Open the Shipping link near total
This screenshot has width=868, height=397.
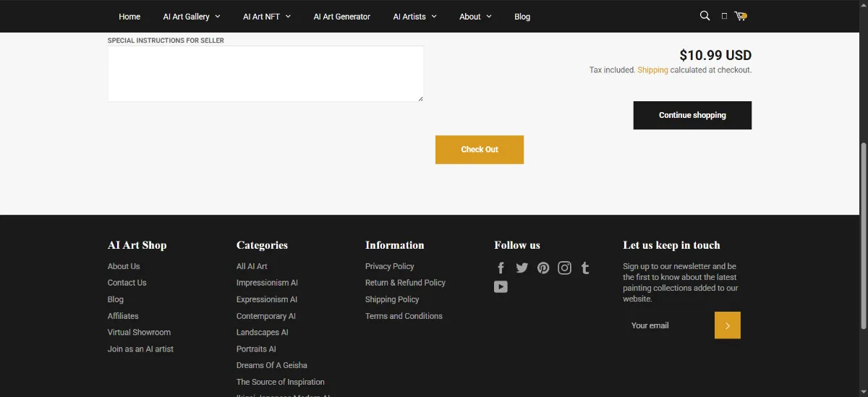[652, 70]
